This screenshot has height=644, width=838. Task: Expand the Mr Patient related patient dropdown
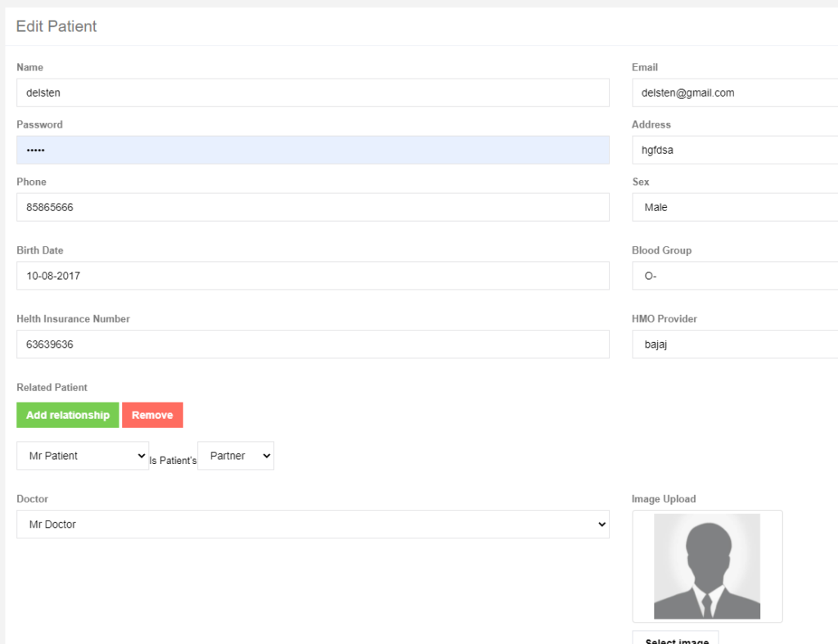[x=83, y=456]
